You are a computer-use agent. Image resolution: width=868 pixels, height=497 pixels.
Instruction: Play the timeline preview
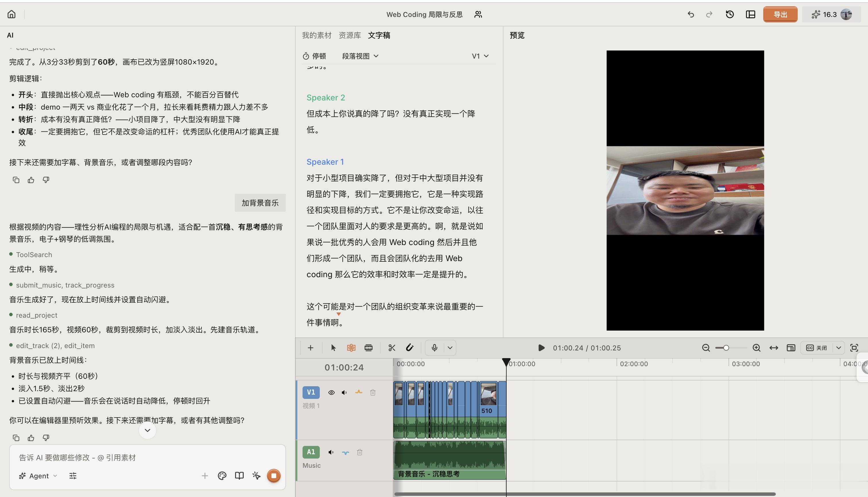(541, 348)
